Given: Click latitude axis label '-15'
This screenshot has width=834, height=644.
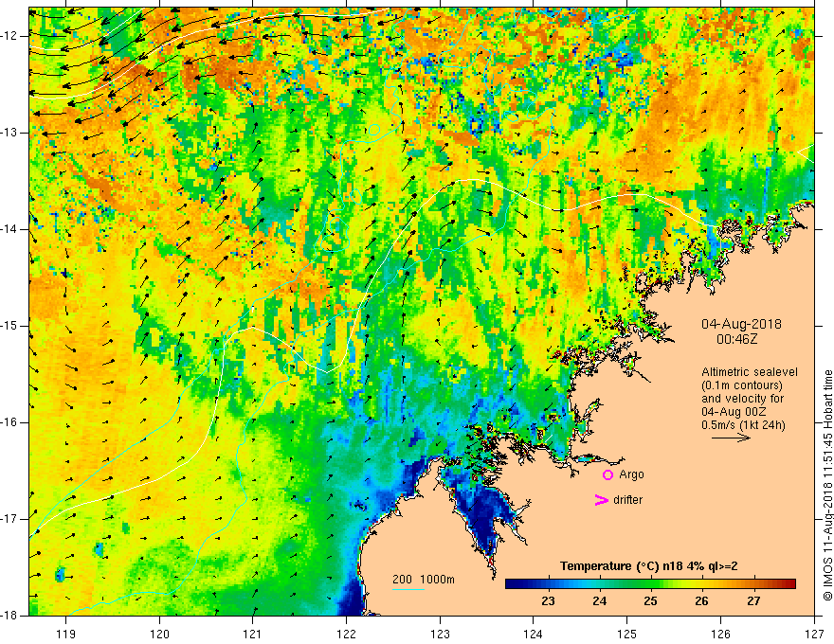Looking at the screenshot, I should (10, 326).
